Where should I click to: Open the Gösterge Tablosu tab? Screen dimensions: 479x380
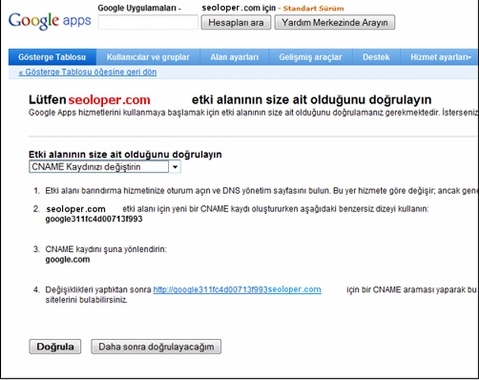(52, 57)
